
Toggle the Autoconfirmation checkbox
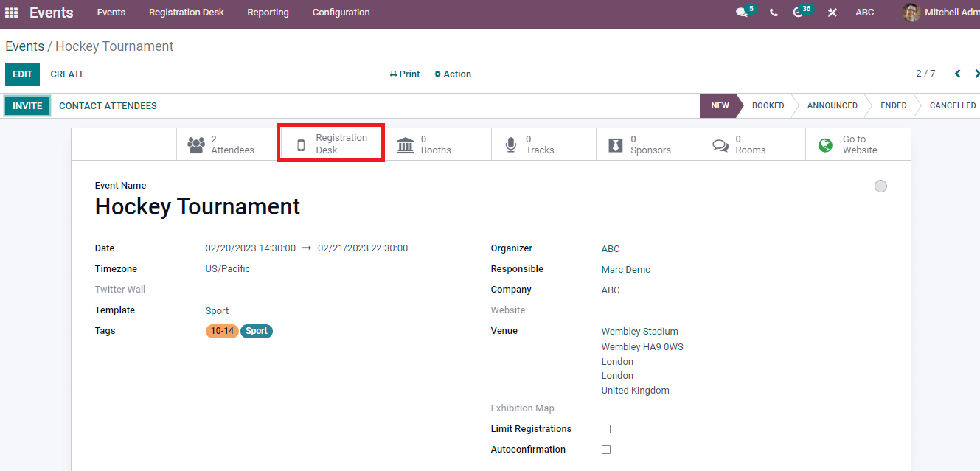[606, 450]
